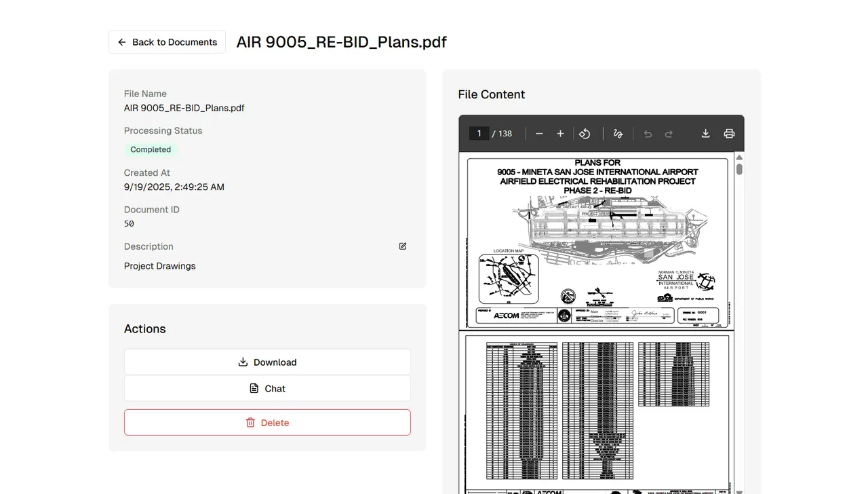Click the PDF viewer vertical scrollbar thumb
Screen dimensions: 868x494
pos(739,168)
